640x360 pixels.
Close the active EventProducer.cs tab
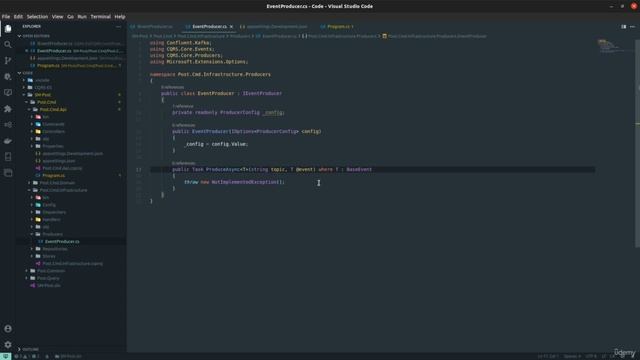[x=231, y=27]
